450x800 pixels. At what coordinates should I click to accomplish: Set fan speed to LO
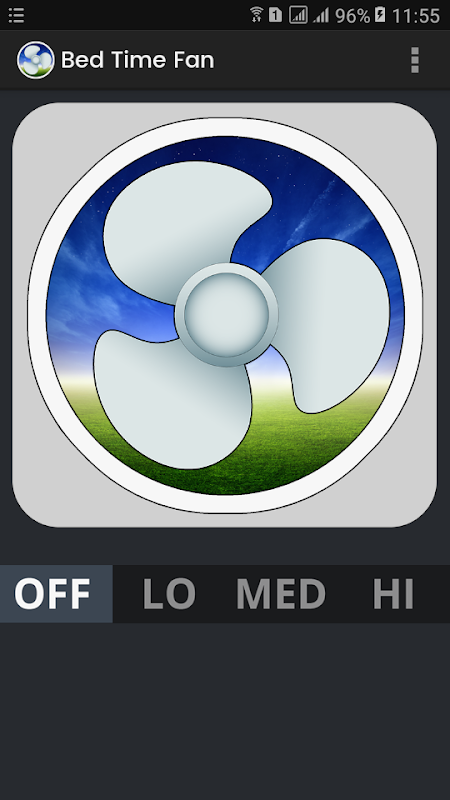coord(169,594)
